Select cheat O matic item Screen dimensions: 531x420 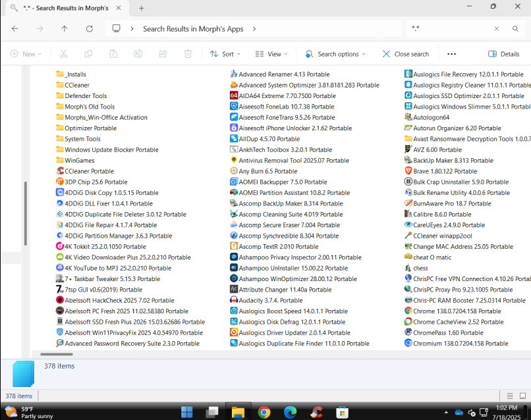(428, 257)
